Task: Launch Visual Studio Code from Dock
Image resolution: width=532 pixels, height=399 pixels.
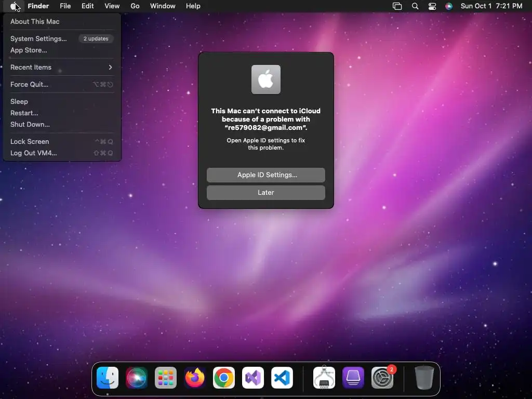Action: 282,378
